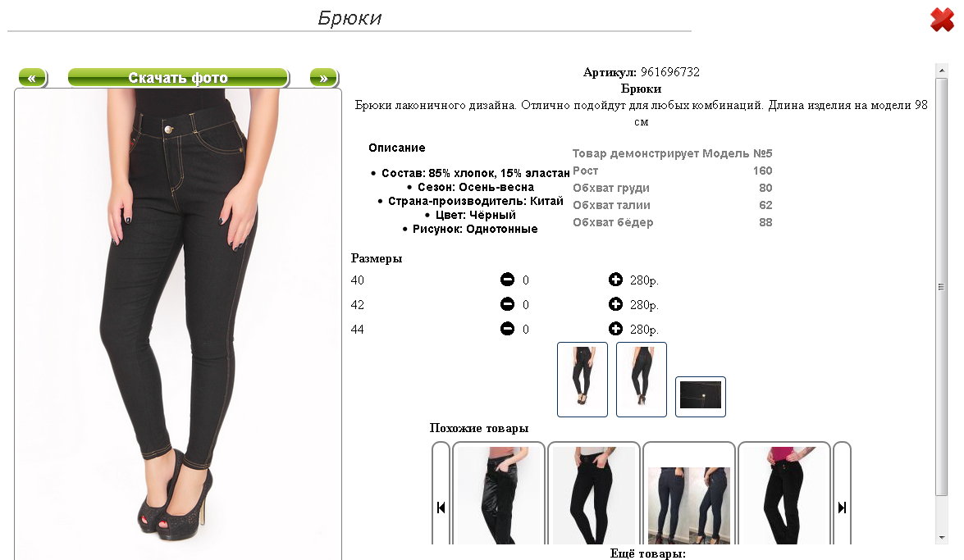The height and width of the screenshot is (560, 964).
Task: Open the similar product with pink top
Action: click(784, 494)
